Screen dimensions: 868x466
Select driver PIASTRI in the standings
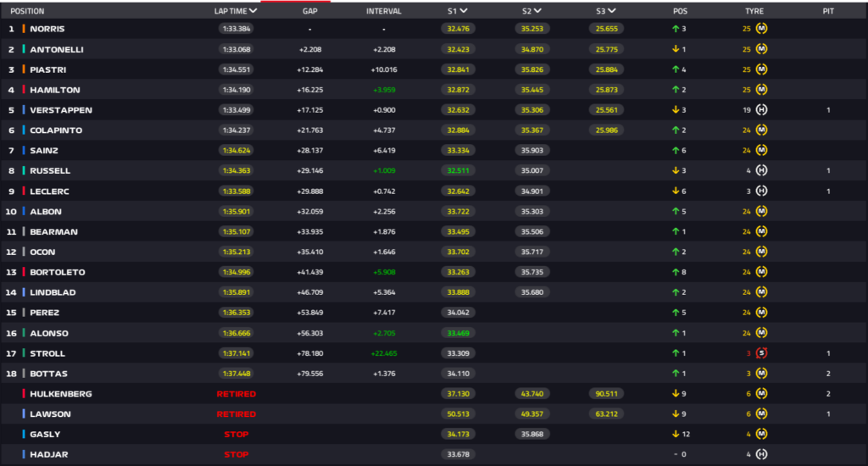[x=48, y=69]
